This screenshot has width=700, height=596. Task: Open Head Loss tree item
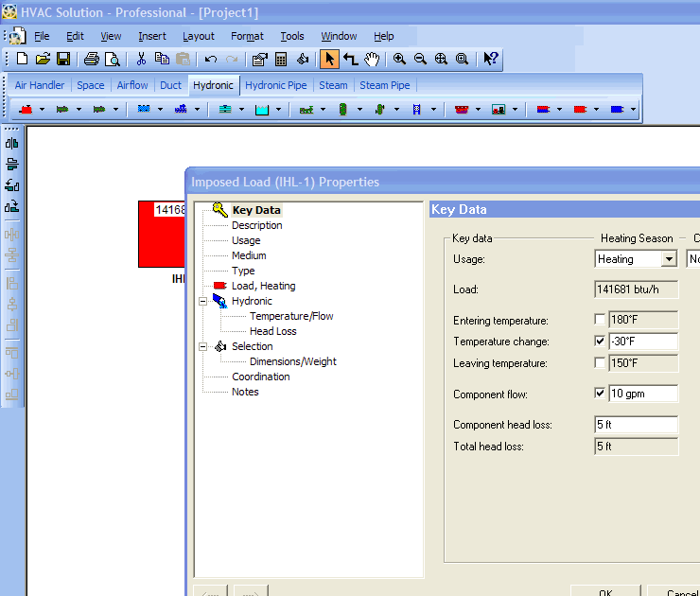(272, 331)
